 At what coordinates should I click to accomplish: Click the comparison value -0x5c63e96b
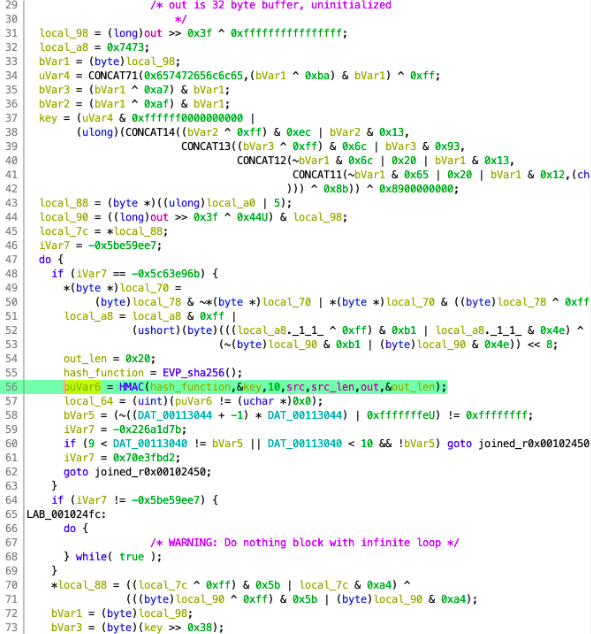(x=165, y=274)
